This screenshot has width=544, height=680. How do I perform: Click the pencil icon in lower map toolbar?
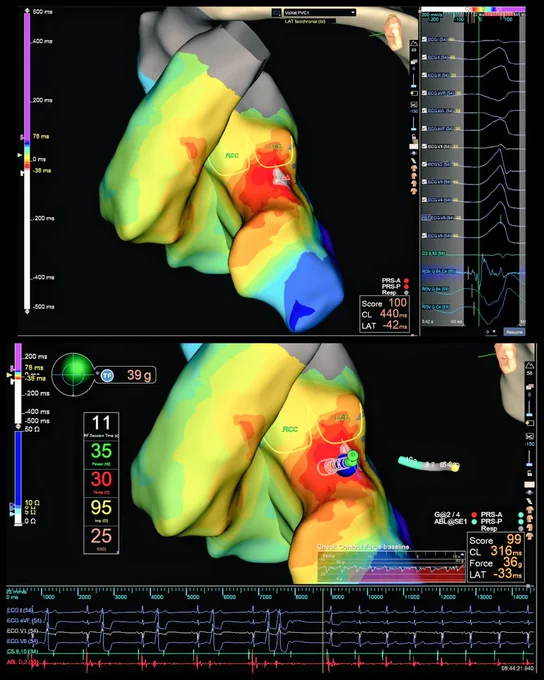pos(529,501)
